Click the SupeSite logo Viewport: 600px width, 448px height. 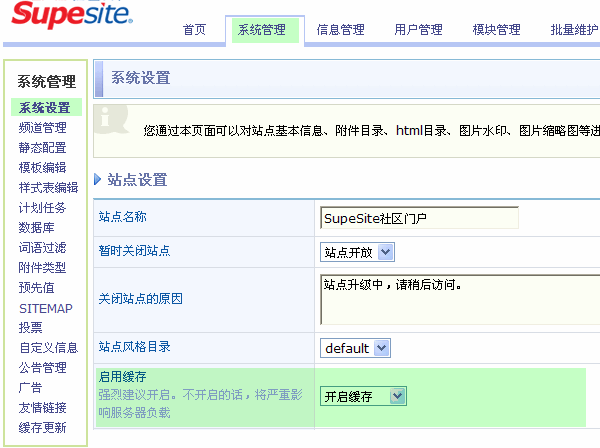pos(66,17)
